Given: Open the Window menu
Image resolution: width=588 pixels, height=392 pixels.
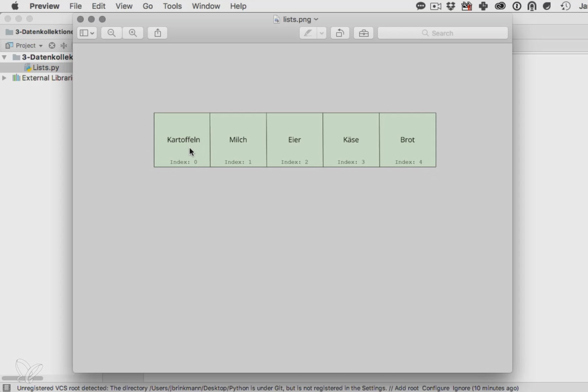Looking at the screenshot, I should click(x=206, y=6).
